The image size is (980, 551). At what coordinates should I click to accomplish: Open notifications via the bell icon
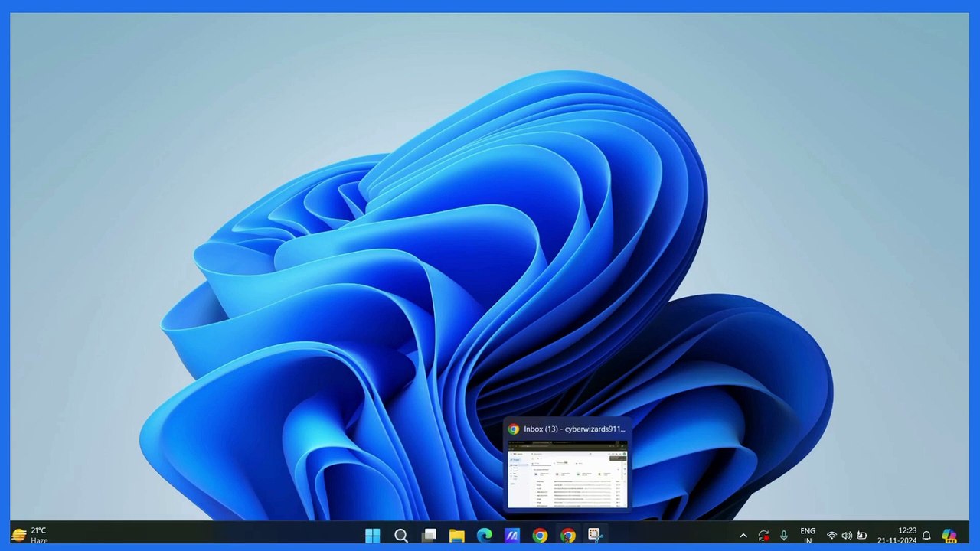point(926,536)
